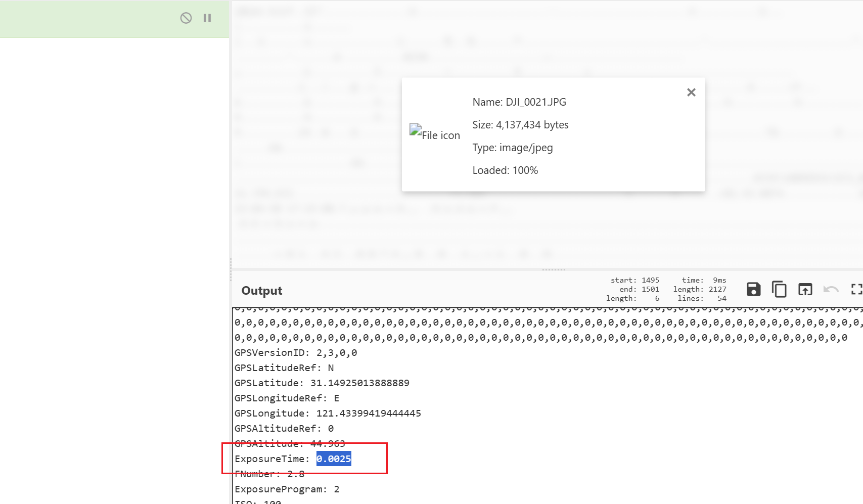Maximise the output pane
Image resolution: width=863 pixels, height=504 pixels.
pos(856,290)
